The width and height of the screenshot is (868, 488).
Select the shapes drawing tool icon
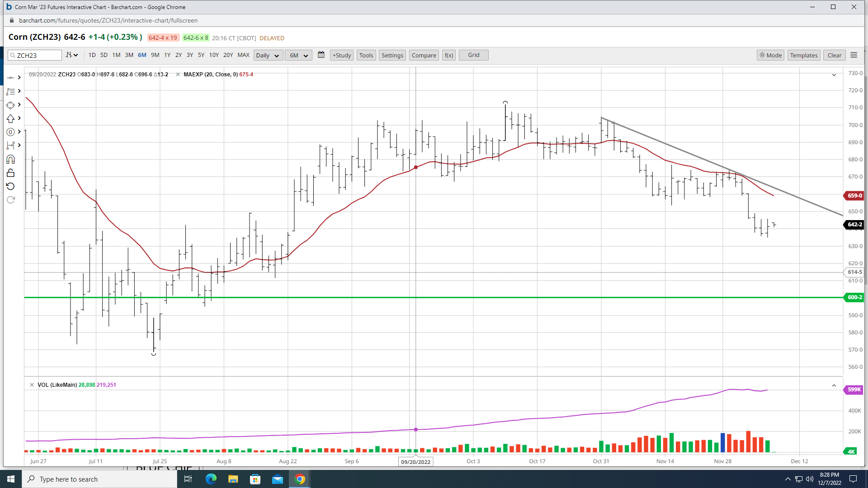point(10,105)
